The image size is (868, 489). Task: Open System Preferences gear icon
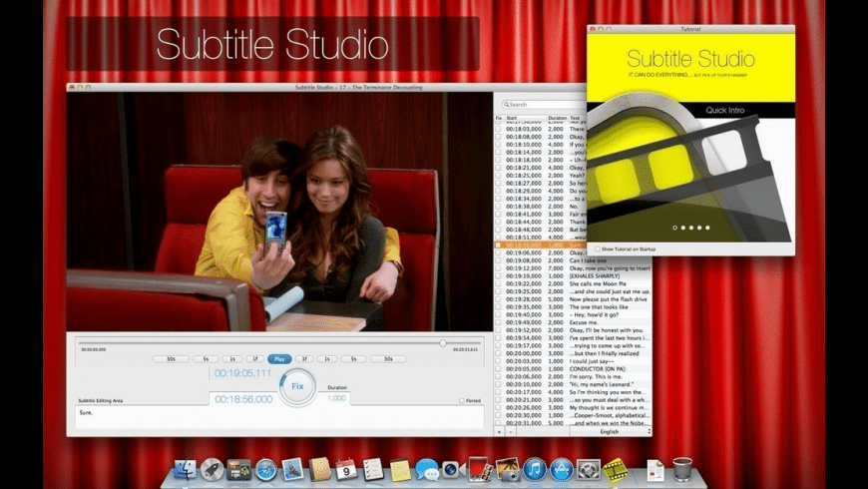pyautogui.click(x=588, y=470)
